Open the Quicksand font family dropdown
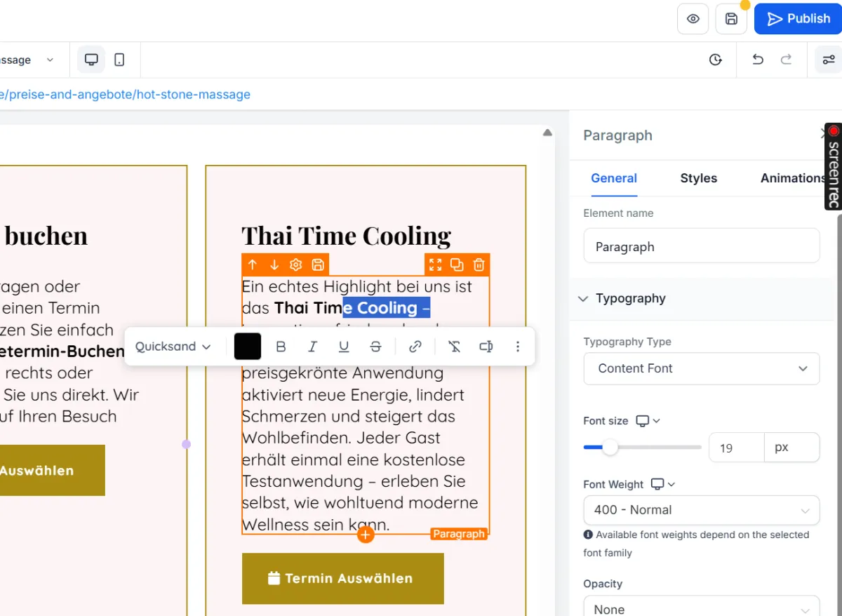This screenshot has height=616, width=842. coord(173,347)
